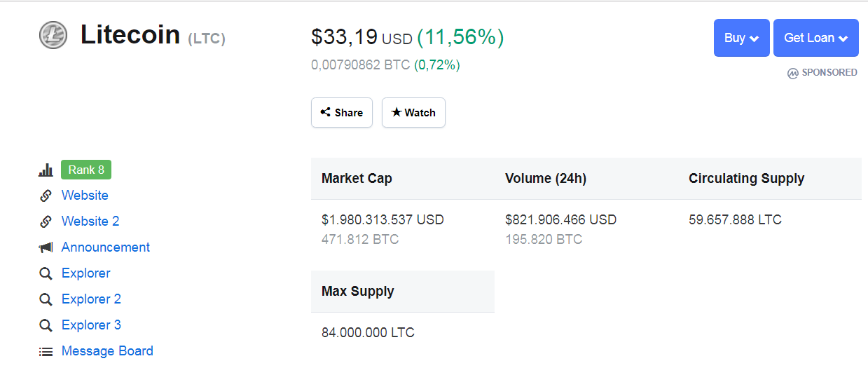The width and height of the screenshot is (868, 368).
Task: Click the sponsored logo icon
Action: click(x=793, y=73)
